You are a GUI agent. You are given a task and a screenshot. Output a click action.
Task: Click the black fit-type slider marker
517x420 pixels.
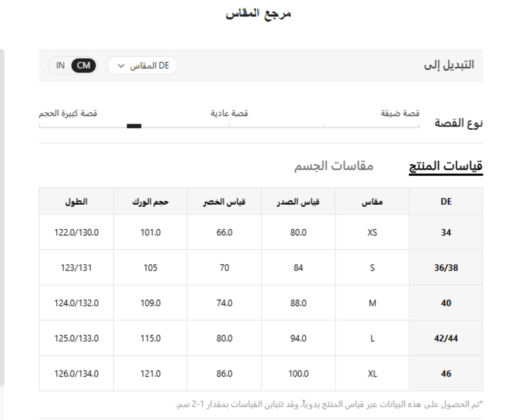[x=134, y=126]
